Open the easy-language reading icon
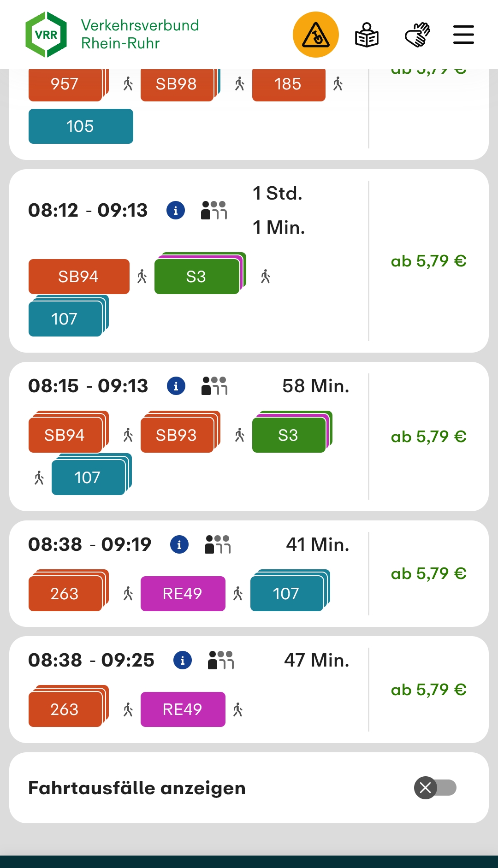The image size is (498, 868). (x=367, y=35)
